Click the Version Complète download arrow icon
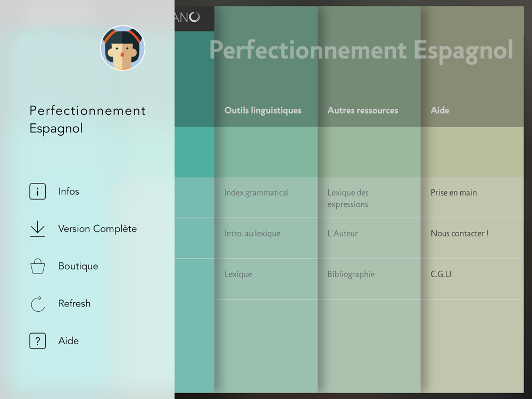Image resolution: width=532 pixels, height=399 pixels. point(37,229)
